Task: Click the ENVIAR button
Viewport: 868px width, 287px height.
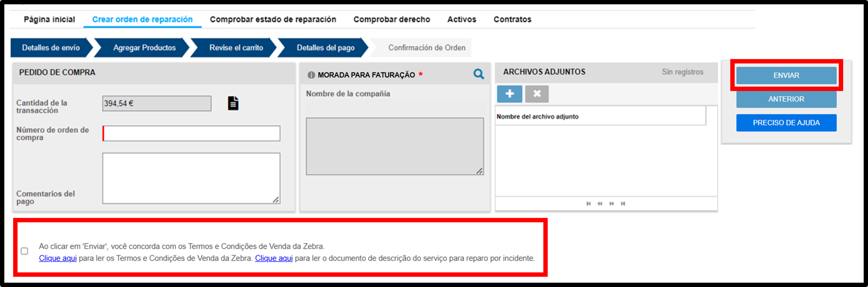Action: 786,75
